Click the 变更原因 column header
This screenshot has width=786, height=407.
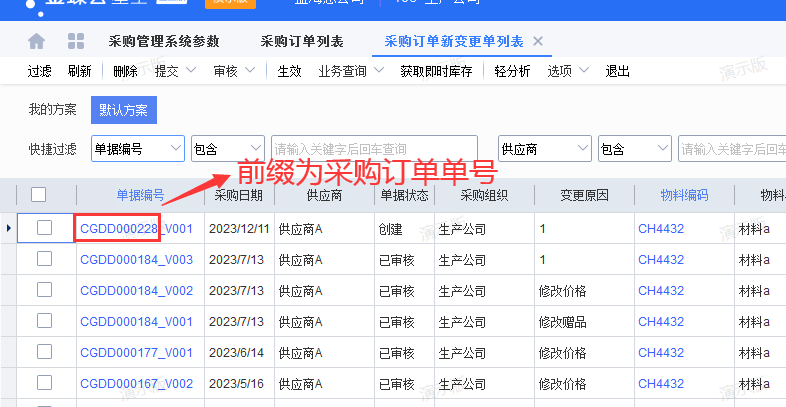584,195
